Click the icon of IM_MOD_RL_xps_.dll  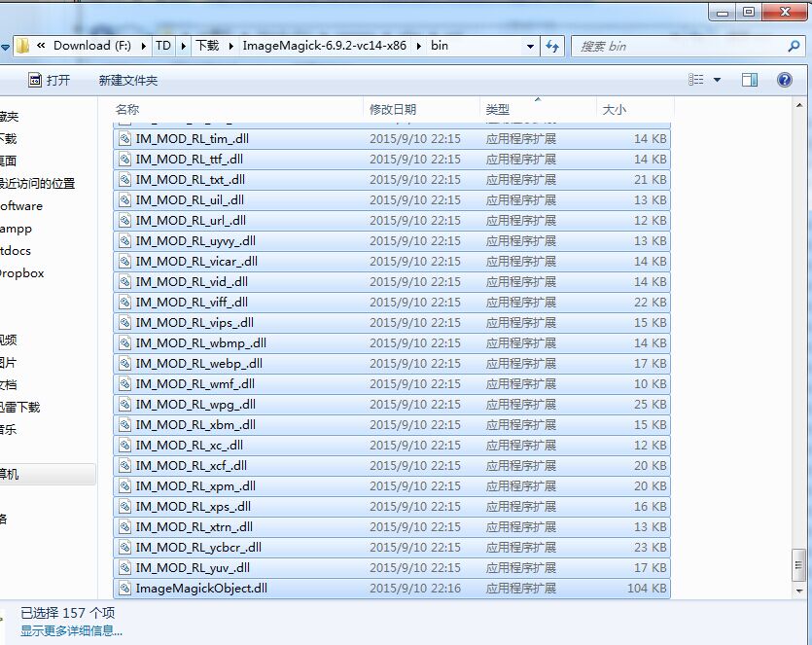pyautogui.click(x=124, y=507)
